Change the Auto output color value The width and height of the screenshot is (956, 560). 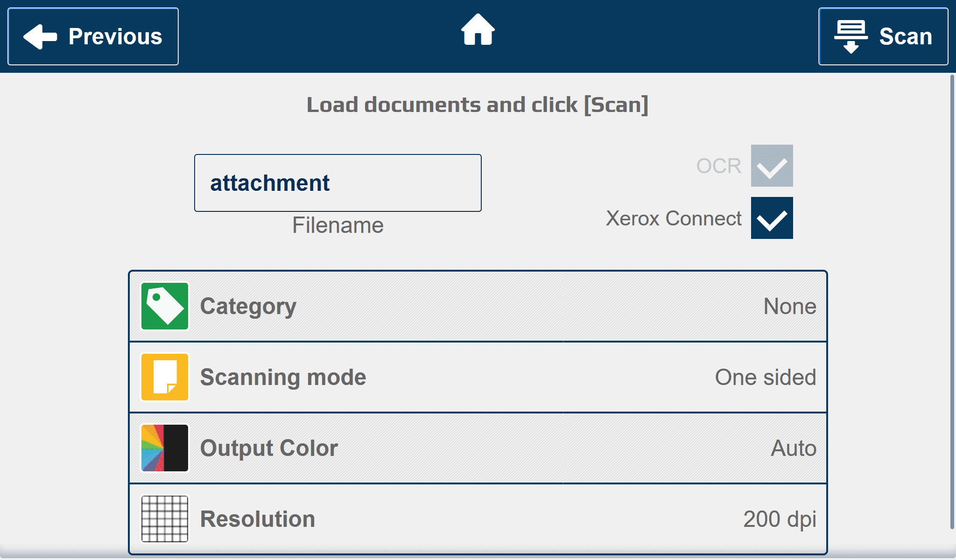[794, 448]
